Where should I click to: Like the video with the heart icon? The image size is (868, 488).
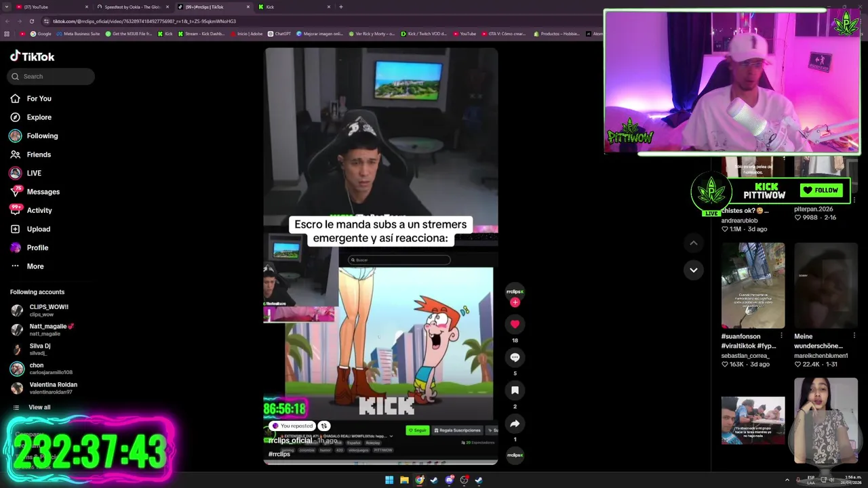point(515,324)
